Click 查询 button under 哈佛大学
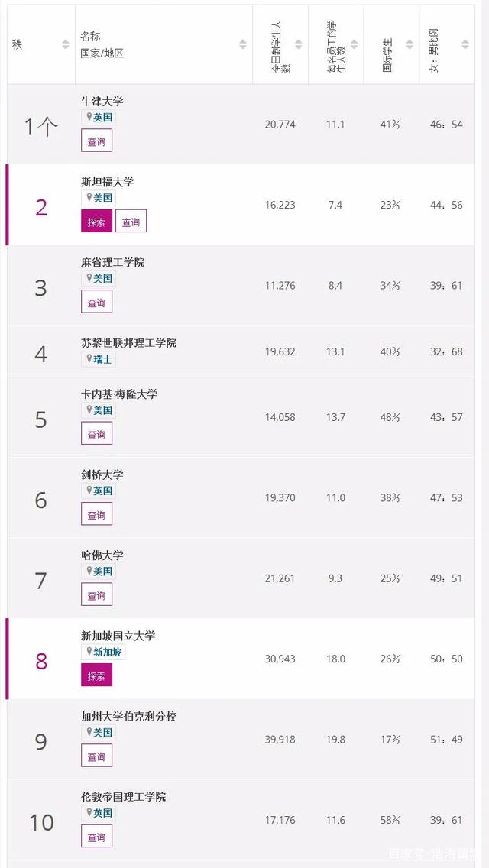The height and width of the screenshot is (868, 489). point(96,595)
